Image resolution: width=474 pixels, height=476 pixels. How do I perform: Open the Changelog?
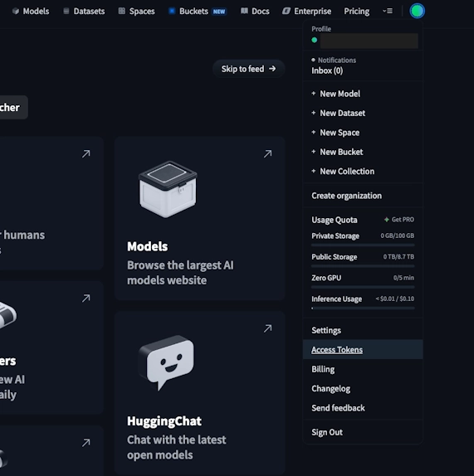point(363,389)
